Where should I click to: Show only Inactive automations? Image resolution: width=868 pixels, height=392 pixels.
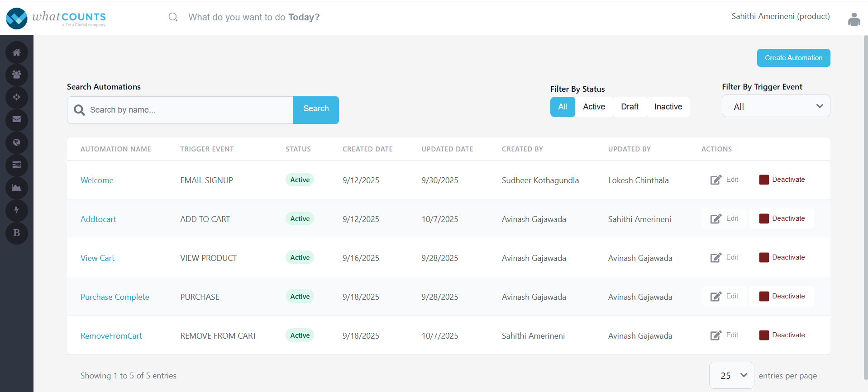668,107
